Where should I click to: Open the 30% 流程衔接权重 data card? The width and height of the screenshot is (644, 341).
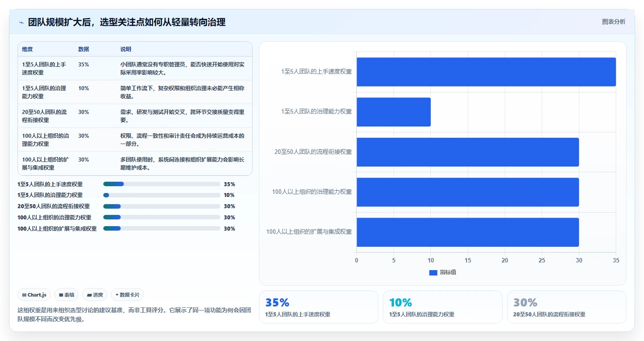pyautogui.click(x=567, y=307)
